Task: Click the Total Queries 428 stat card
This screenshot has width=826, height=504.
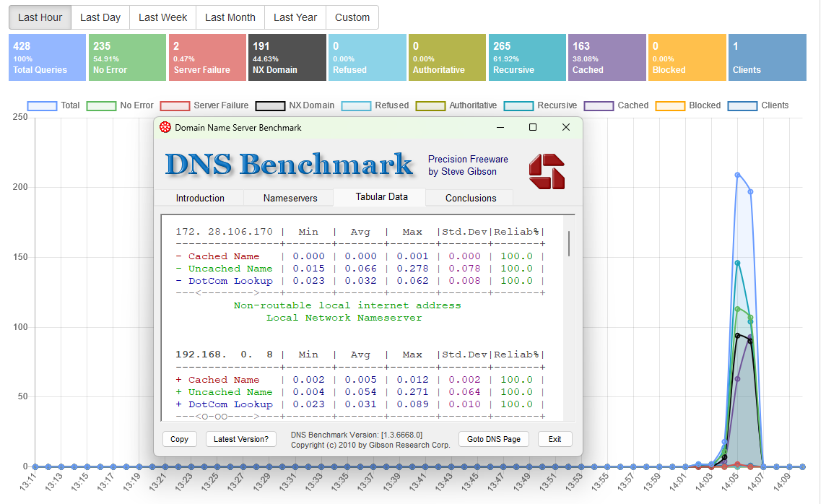Action: pos(47,58)
